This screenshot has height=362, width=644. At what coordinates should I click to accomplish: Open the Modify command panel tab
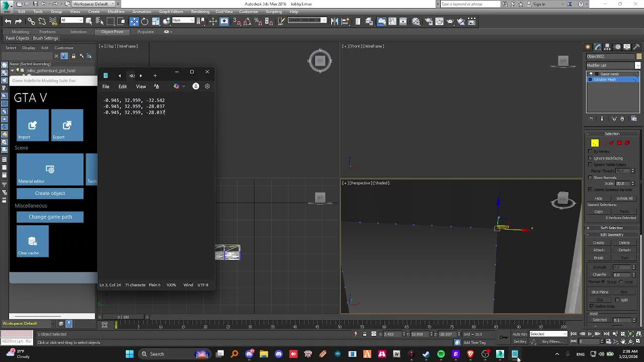click(598, 47)
